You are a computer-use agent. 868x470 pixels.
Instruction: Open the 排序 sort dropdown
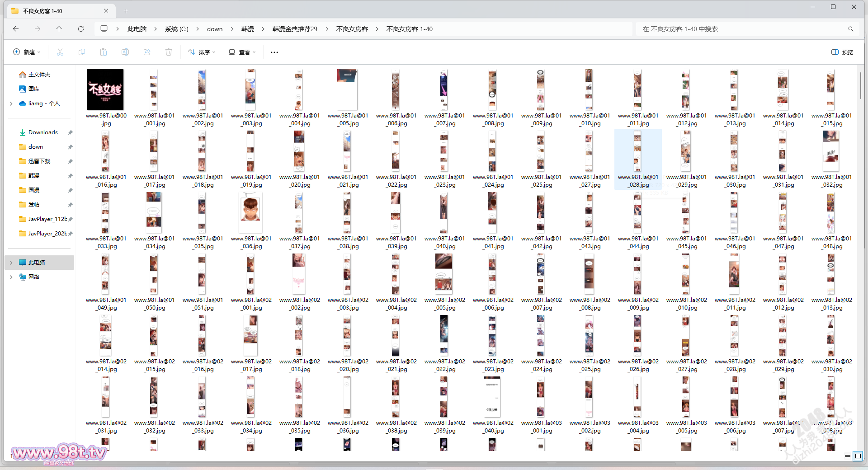tap(202, 52)
